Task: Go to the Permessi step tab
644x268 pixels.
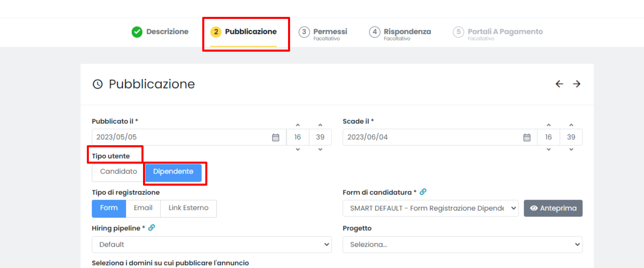Action: (324, 33)
